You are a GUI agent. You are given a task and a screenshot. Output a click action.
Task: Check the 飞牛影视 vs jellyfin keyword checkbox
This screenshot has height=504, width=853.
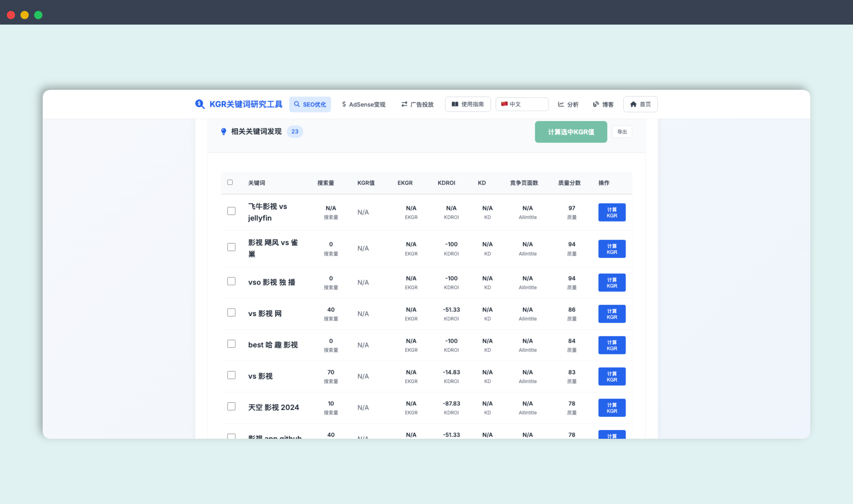point(231,211)
